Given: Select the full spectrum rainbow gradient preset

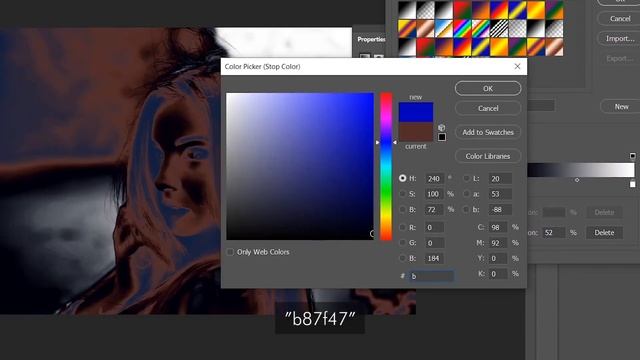Looking at the screenshot, I should pyautogui.click(x=462, y=29).
